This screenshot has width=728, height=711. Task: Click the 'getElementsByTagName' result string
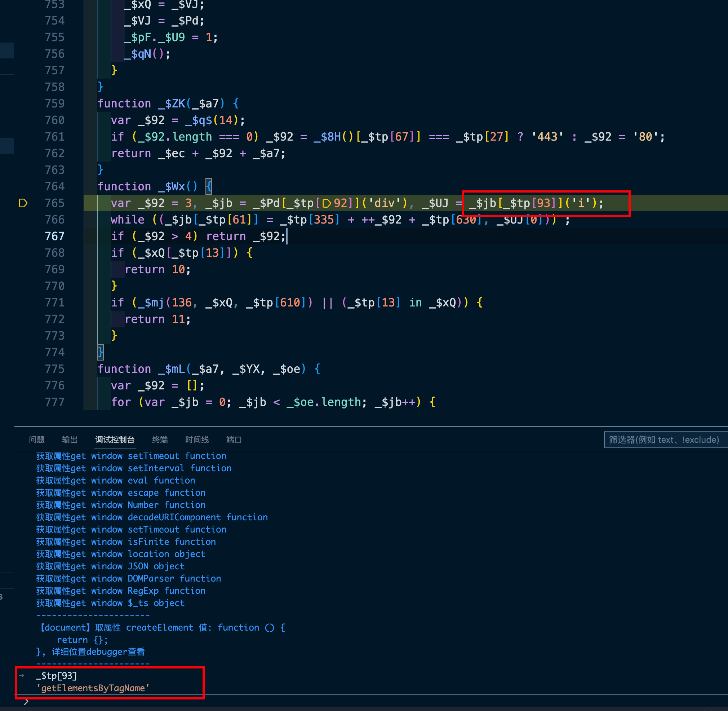93,688
